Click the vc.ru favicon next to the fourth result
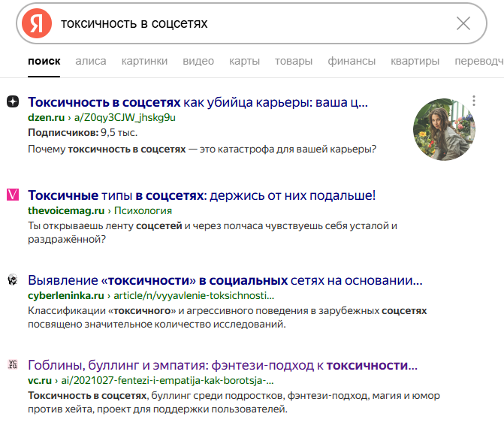This screenshot has width=504, height=435. 13,364
